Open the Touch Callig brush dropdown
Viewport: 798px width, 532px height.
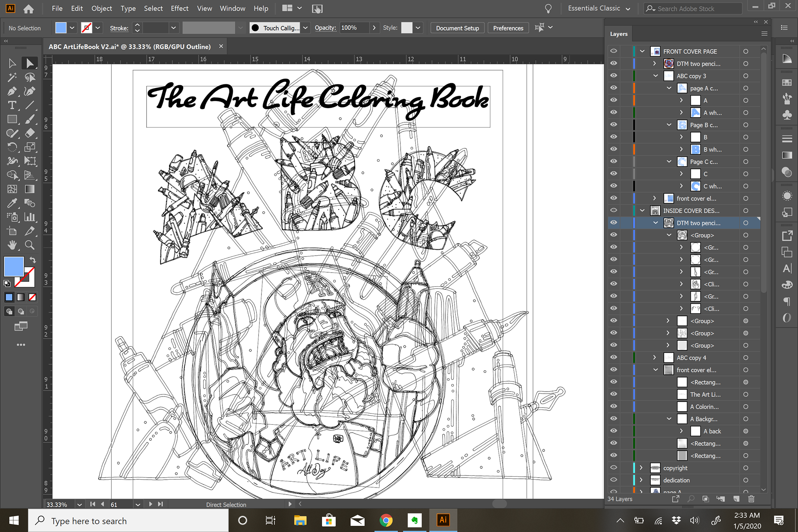305,28
